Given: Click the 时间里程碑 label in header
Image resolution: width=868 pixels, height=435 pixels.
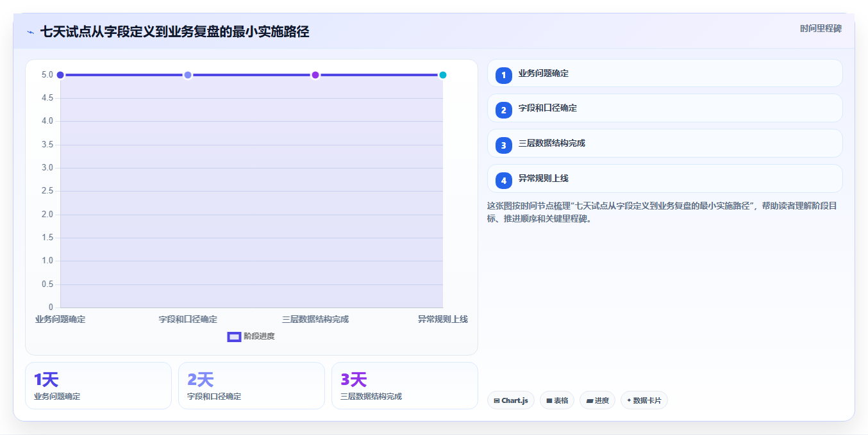Looking at the screenshot, I should click(x=821, y=29).
